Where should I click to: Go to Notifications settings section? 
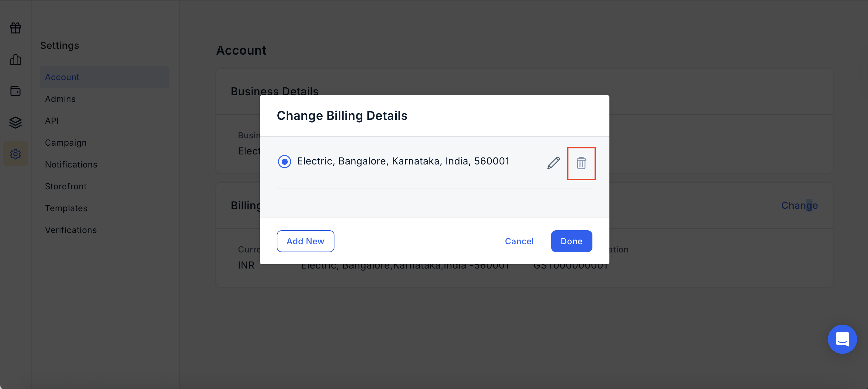tap(71, 165)
